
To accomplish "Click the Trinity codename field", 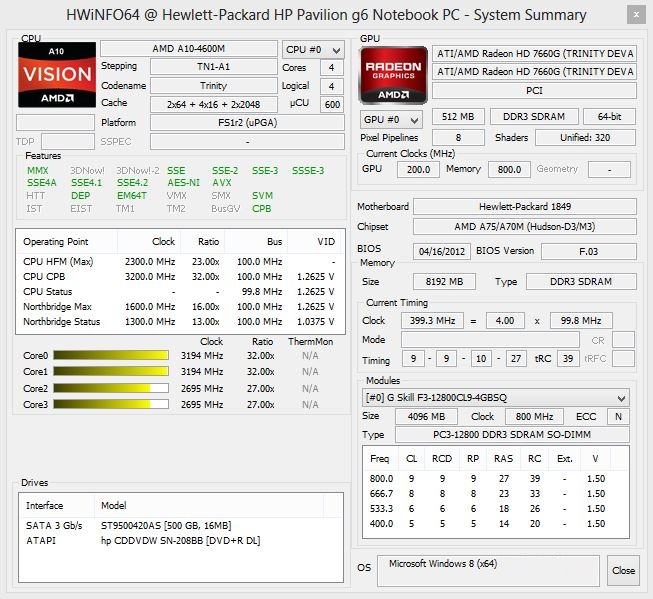I will click(x=214, y=86).
